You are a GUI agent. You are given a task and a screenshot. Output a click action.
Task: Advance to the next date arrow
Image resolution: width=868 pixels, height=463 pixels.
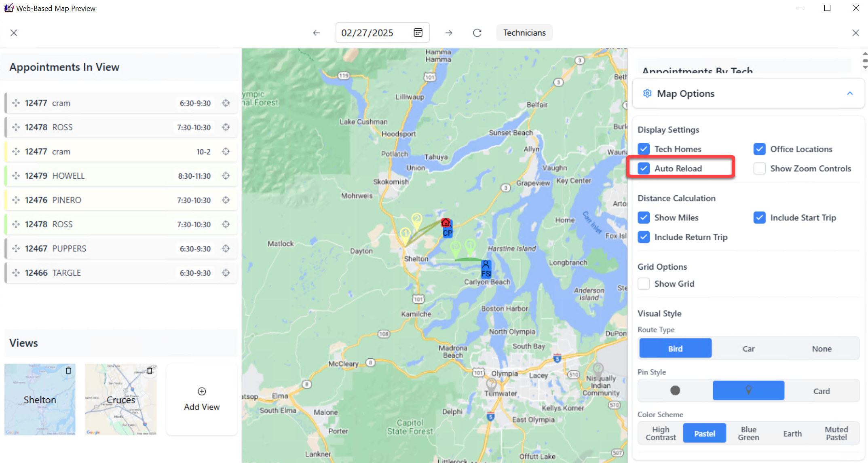point(449,33)
